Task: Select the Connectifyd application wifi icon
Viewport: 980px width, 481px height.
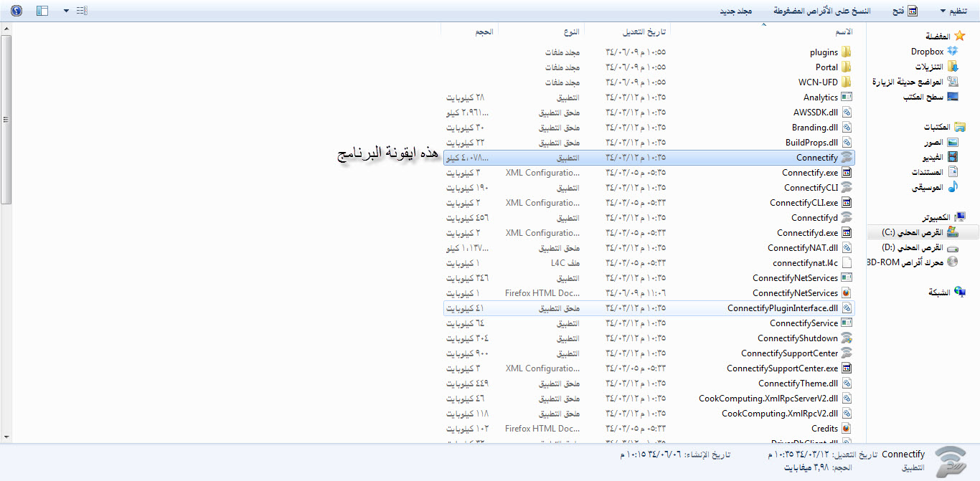Action: tap(847, 217)
